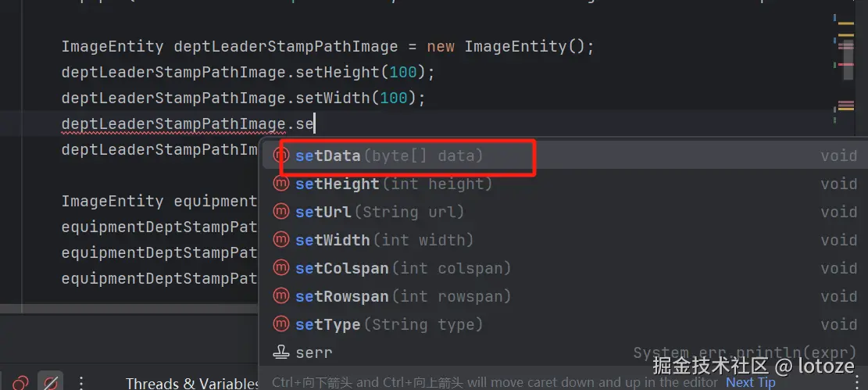Place caret after deptLeaderStampPathImage.se text
This screenshot has height=390, width=868.
(x=314, y=123)
